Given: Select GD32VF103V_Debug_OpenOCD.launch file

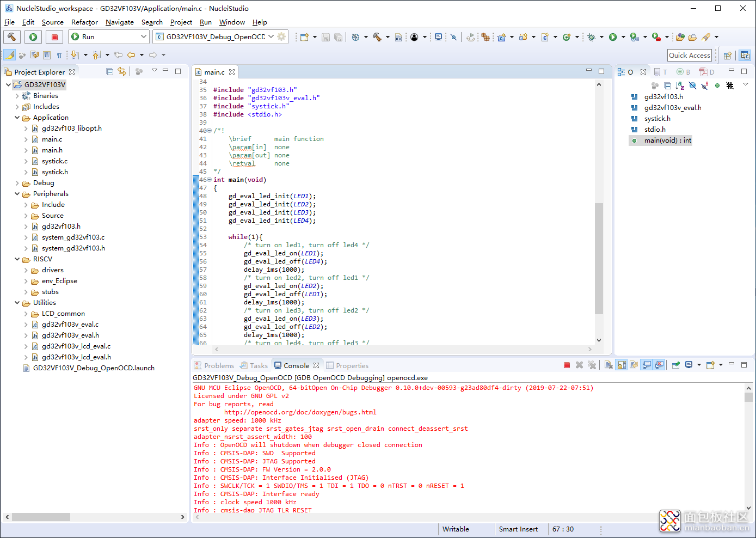Looking at the screenshot, I should (94, 368).
